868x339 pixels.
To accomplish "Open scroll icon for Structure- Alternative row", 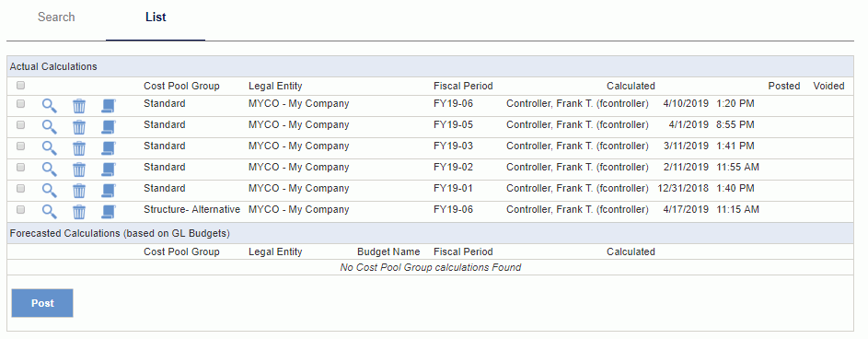I will pyautogui.click(x=109, y=212).
